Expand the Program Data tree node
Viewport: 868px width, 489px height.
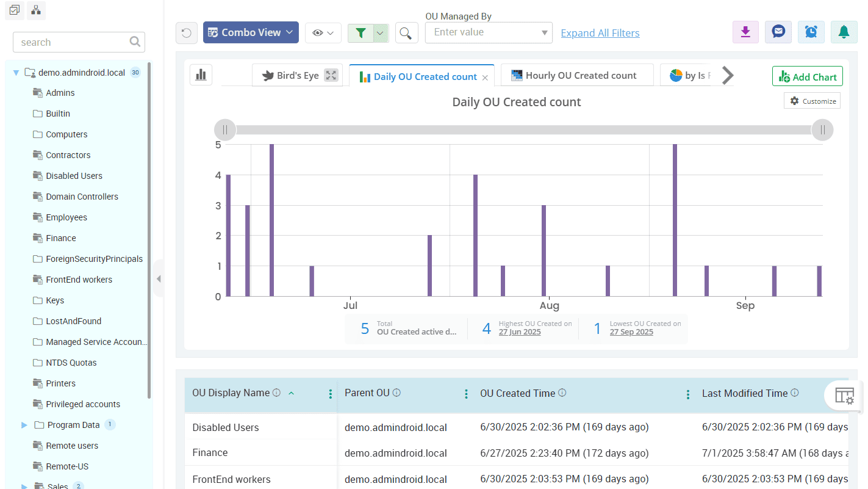pyautogui.click(x=24, y=425)
